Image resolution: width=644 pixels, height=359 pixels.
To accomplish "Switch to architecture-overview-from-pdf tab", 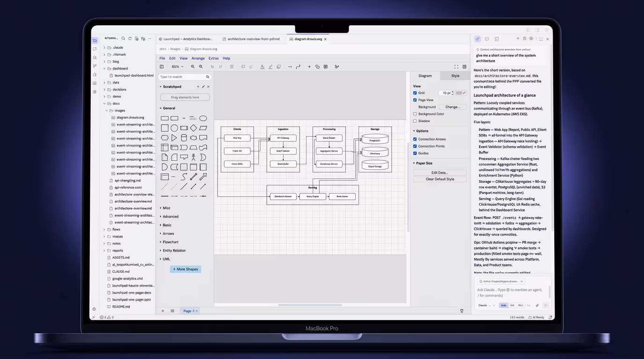I will 251,39.
